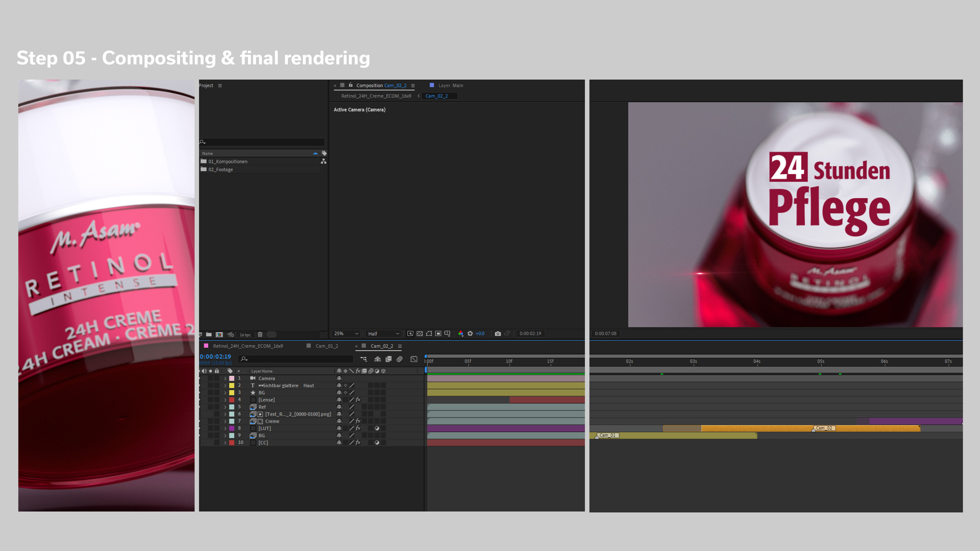Expand the Camera layer properties
Image resolution: width=980 pixels, height=551 pixels.
225,378
